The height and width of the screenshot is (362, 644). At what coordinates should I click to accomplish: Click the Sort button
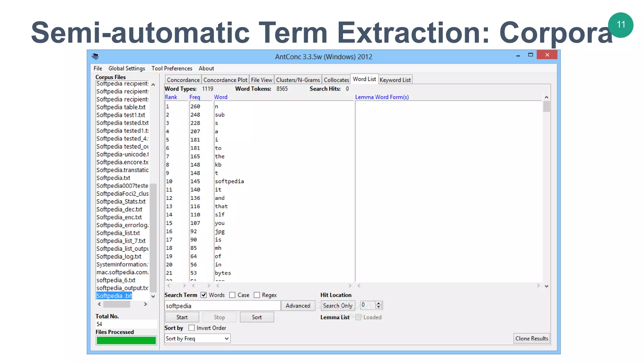(x=257, y=317)
